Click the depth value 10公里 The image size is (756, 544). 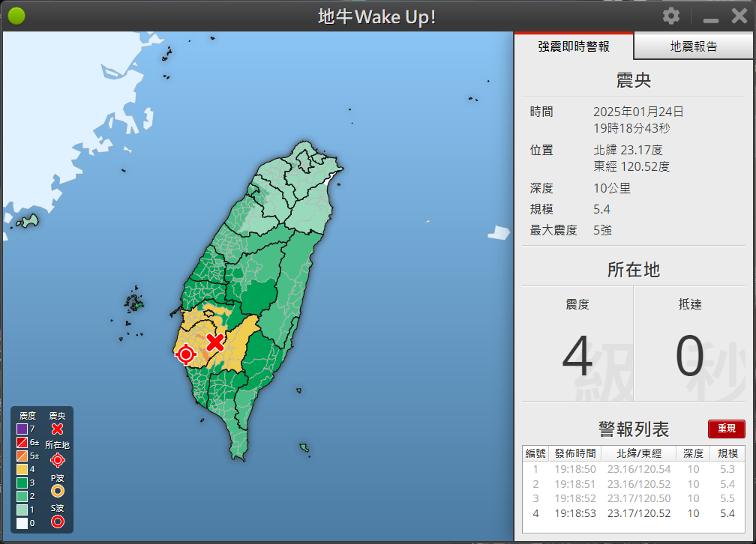point(612,188)
